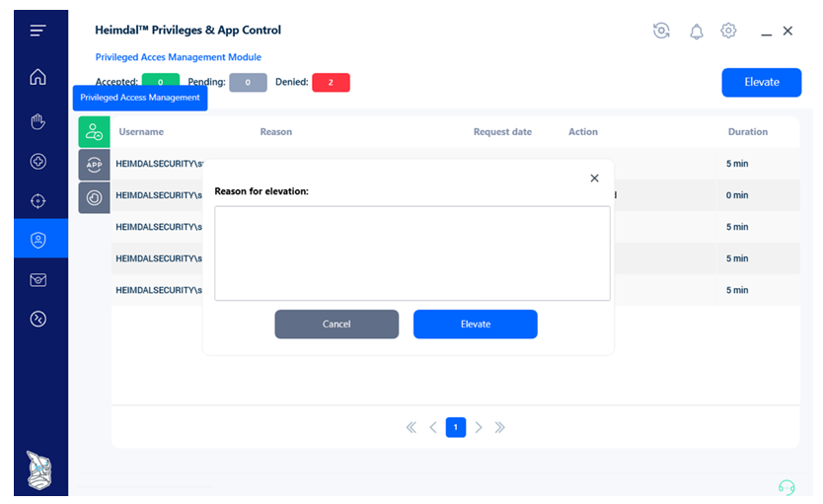Sort by the Action column header
Viewport: 823px width, 504px height.
(x=582, y=131)
